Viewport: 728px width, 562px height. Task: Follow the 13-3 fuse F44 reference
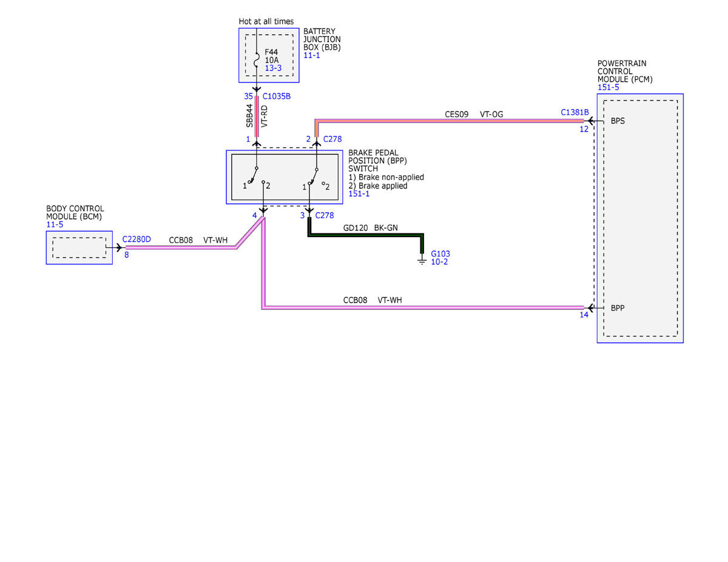coord(273,69)
